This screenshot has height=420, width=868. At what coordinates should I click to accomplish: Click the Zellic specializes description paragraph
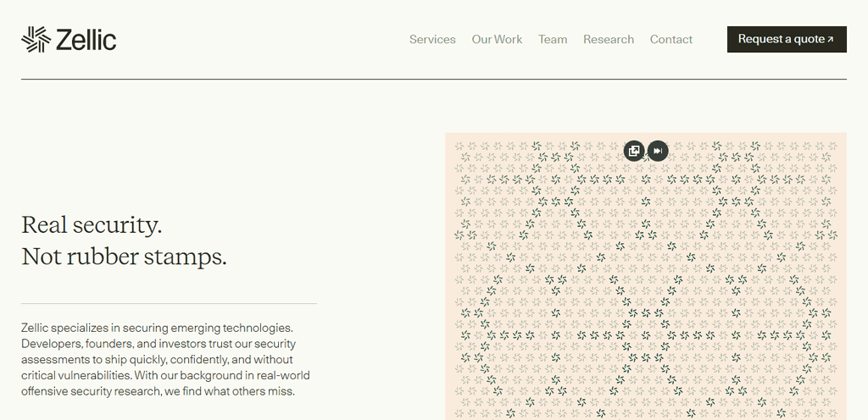tap(165, 359)
